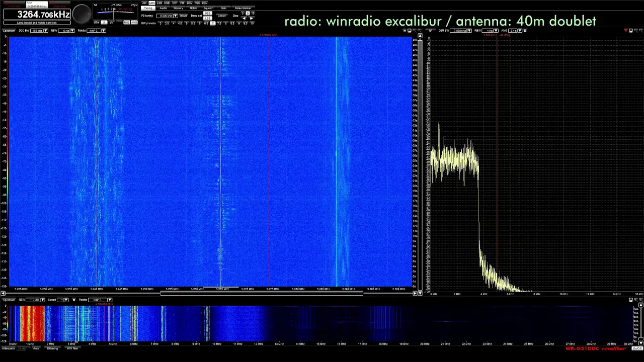The height and width of the screenshot is (362, 644).
Task: Open the Noise blanker tab
Action: pyautogui.click(x=243, y=8)
